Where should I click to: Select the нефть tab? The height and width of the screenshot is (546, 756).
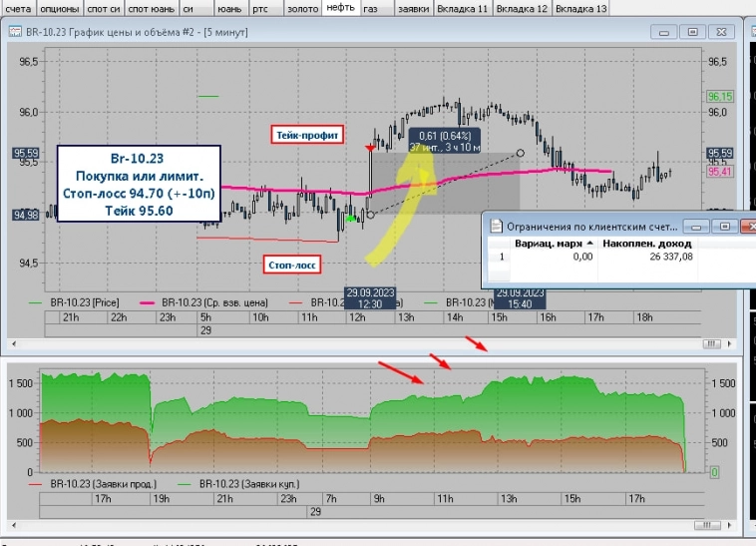click(341, 8)
